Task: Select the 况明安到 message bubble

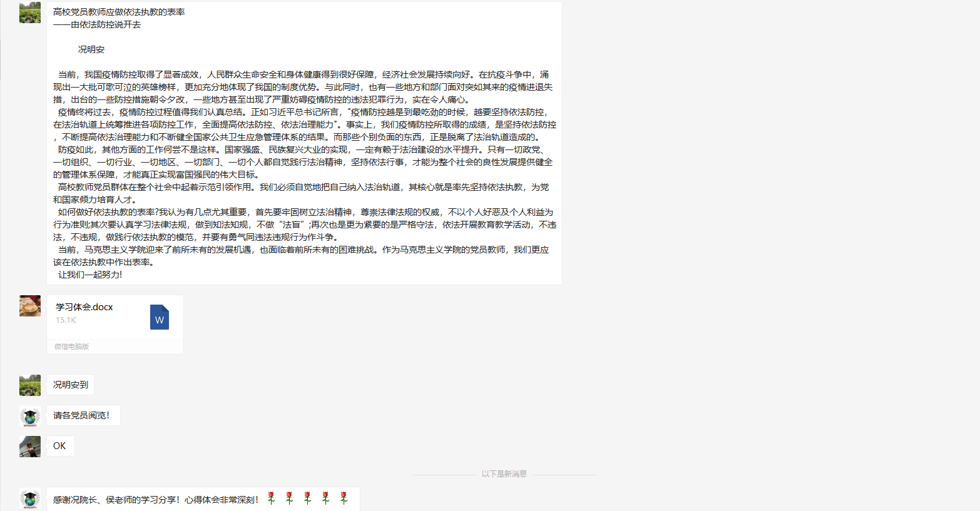Action: [x=71, y=385]
